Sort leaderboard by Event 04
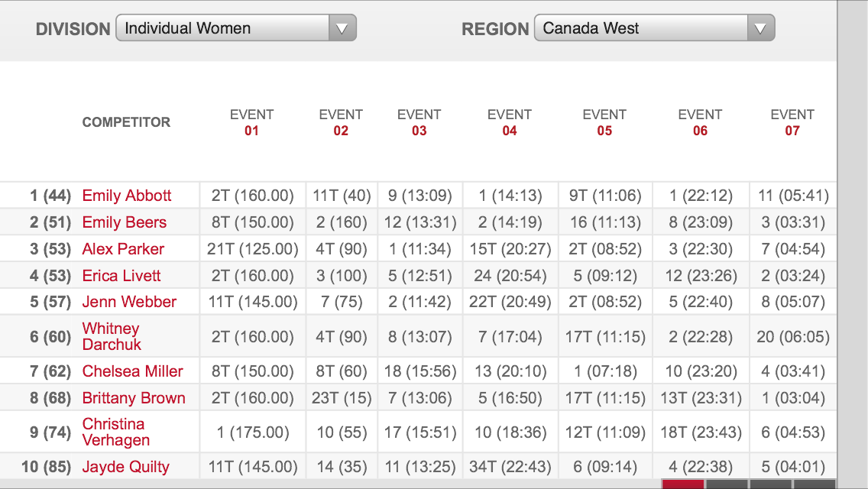The image size is (868, 489). click(x=510, y=123)
